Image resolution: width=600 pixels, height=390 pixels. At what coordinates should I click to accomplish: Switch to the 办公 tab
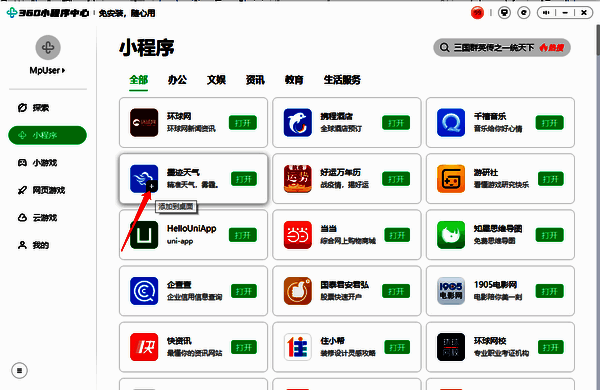click(x=178, y=80)
